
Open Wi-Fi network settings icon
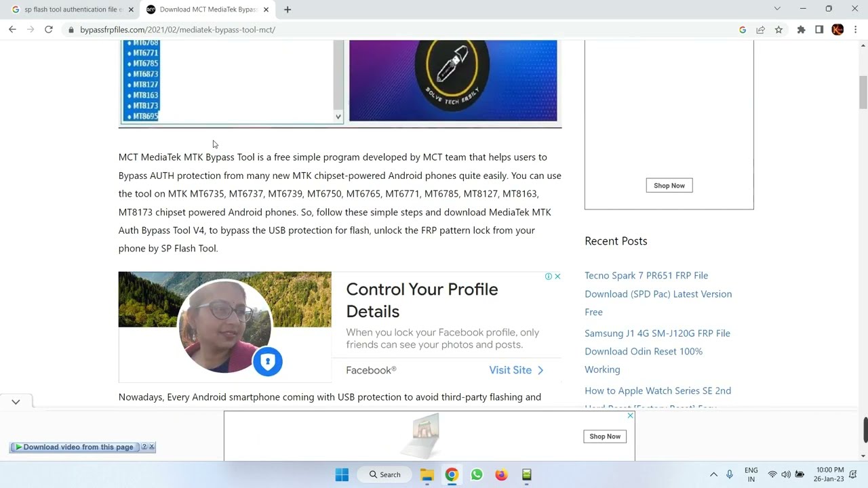pyautogui.click(x=772, y=474)
